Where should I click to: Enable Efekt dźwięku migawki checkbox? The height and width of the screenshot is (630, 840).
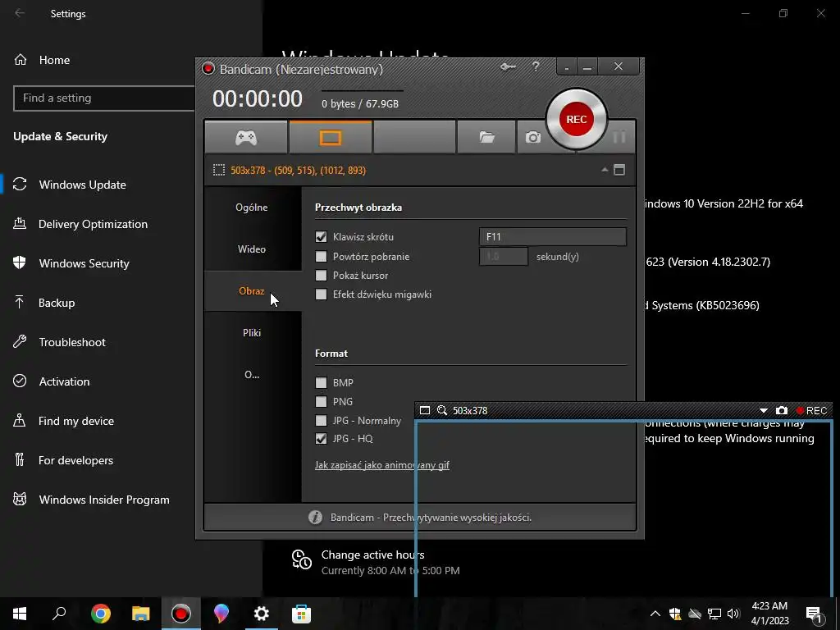tap(321, 294)
